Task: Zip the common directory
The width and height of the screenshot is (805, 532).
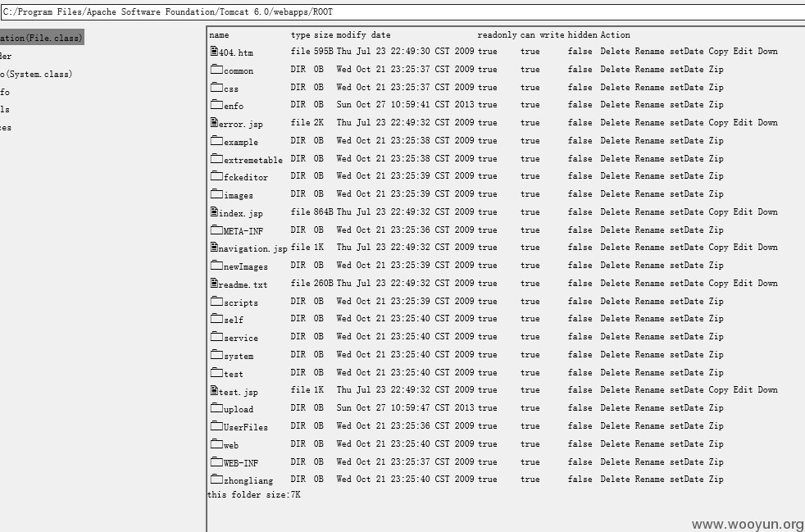Action: pos(716,69)
